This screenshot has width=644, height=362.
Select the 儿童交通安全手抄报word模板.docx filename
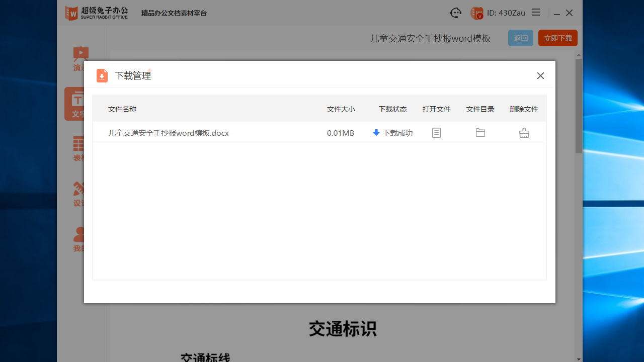169,133
